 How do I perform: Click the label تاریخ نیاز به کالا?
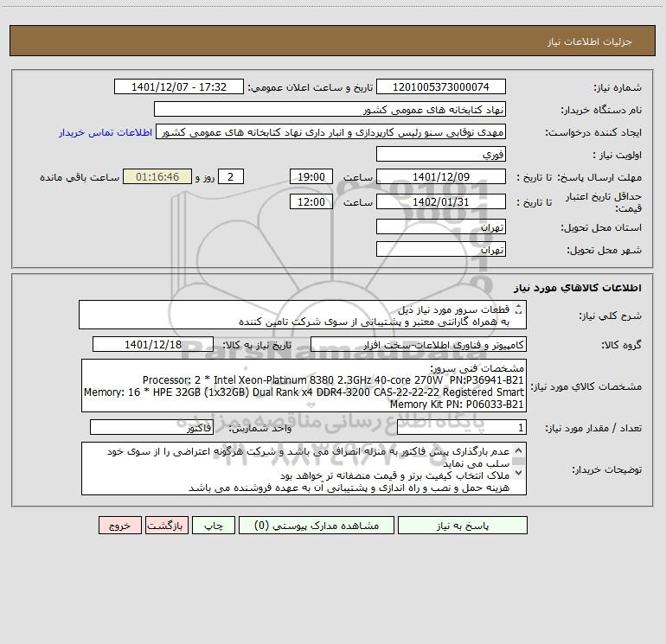pyautogui.click(x=257, y=345)
